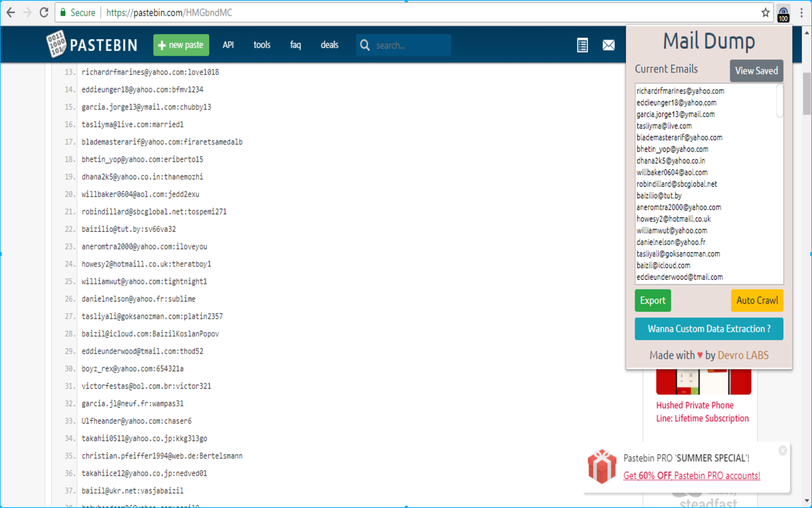Click View Saved in Mail Dump
This screenshot has height=508, width=812.
(x=757, y=70)
